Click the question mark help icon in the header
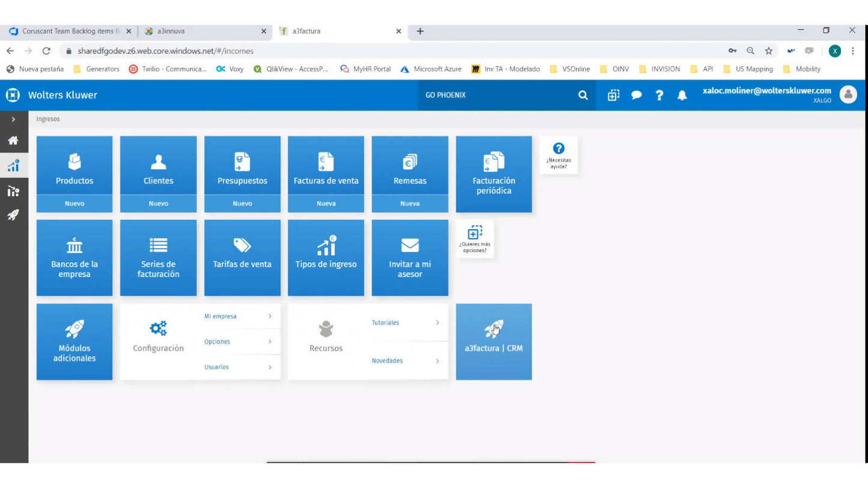 tap(660, 95)
